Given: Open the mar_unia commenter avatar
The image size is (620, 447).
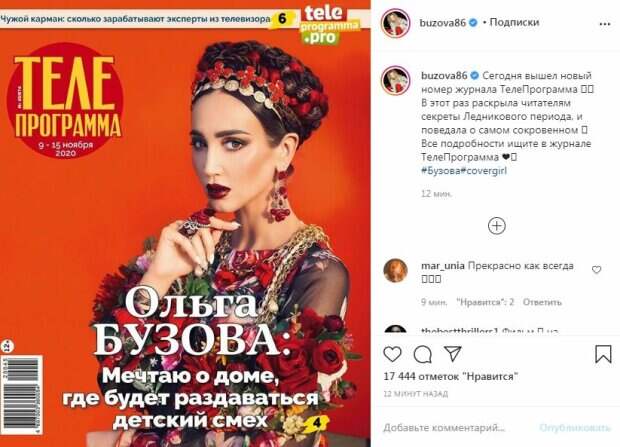Looking at the screenshot, I should (395, 271).
